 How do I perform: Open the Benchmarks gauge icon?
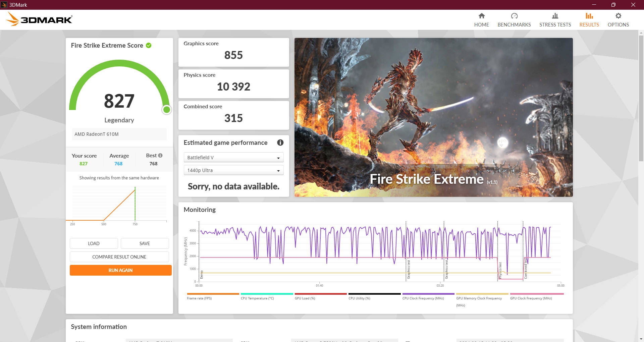click(514, 16)
